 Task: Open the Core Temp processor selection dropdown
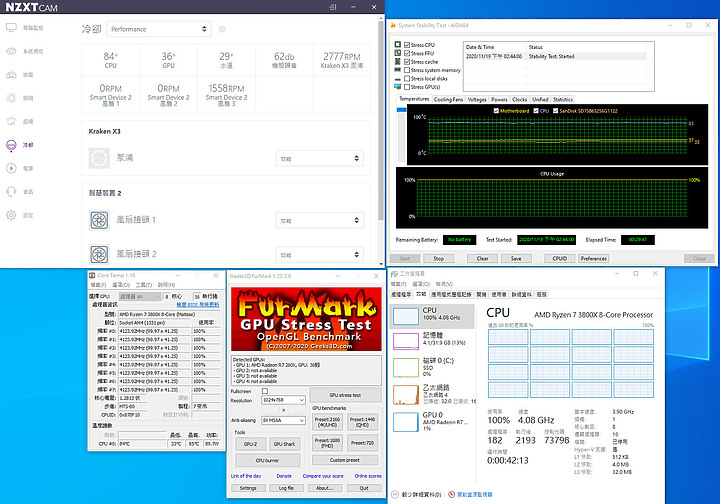pos(140,297)
